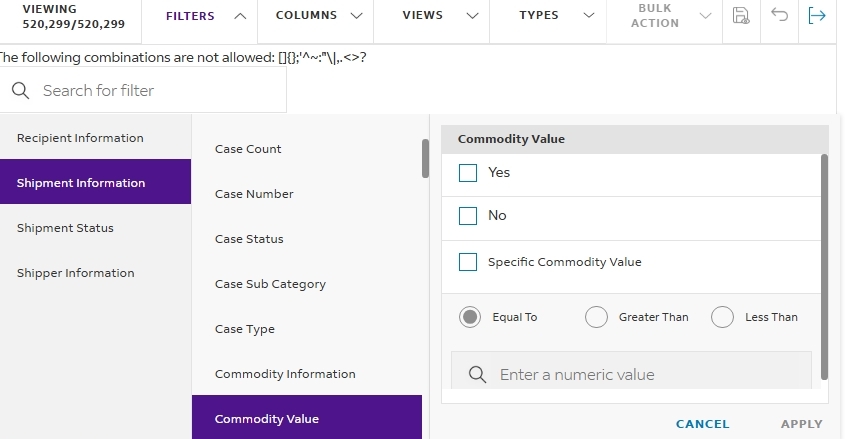The image size is (851, 439).
Task: Click the save view icon
Action: point(741,15)
